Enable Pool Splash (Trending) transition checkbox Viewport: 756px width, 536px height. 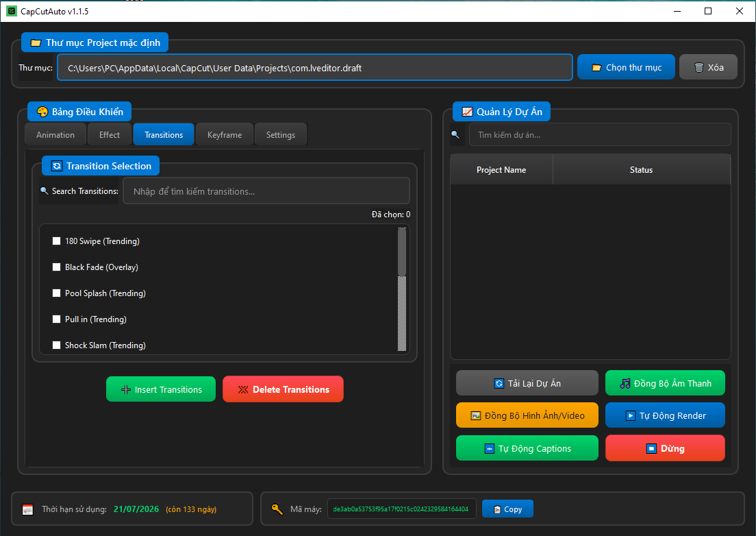click(x=56, y=293)
